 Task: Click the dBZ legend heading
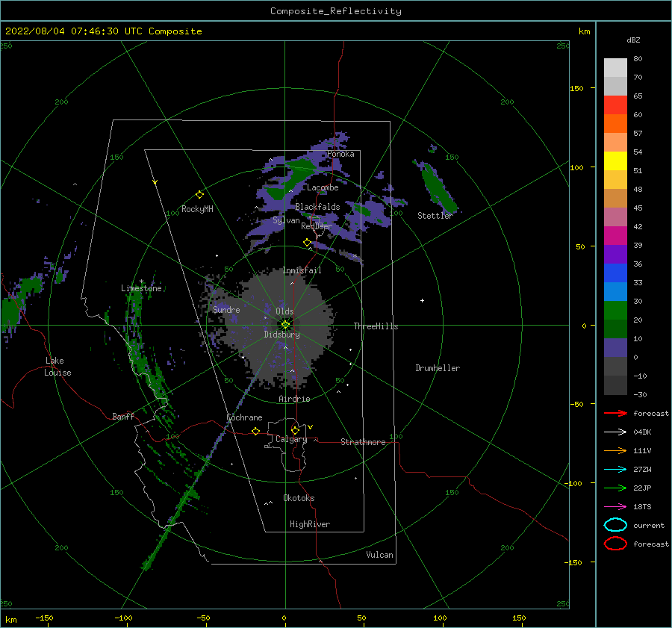click(x=633, y=40)
